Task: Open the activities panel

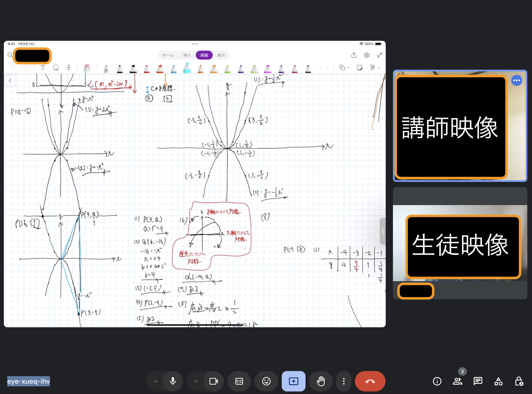Action: pos(498,381)
